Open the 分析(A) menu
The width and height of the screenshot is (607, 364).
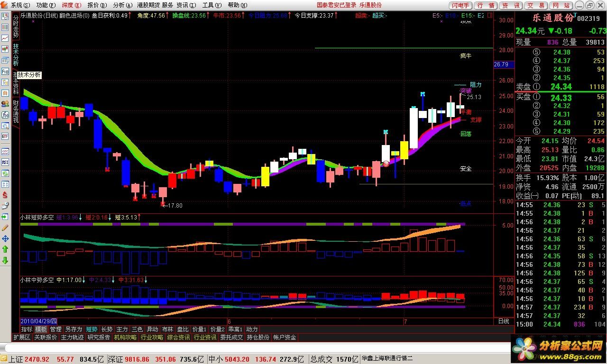[x=122, y=5]
